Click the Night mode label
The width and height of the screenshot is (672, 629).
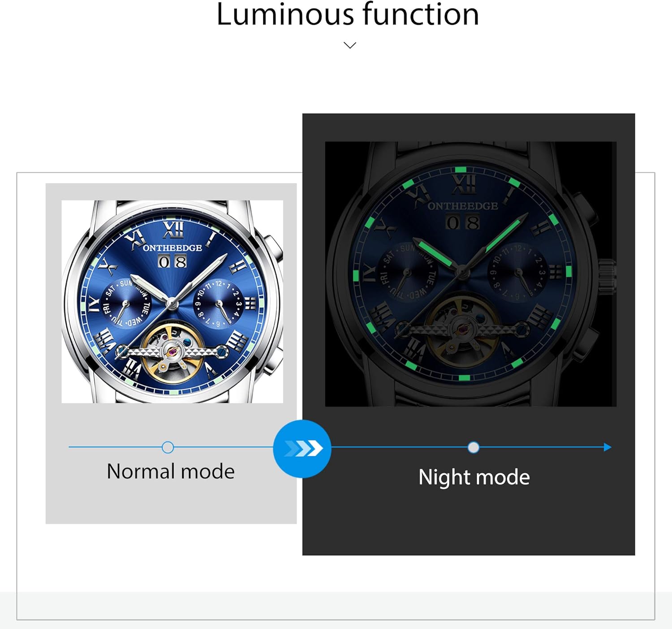tap(474, 477)
